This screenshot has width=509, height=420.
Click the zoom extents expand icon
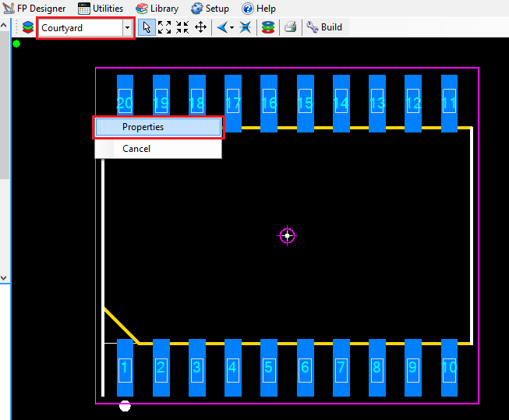click(x=164, y=27)
